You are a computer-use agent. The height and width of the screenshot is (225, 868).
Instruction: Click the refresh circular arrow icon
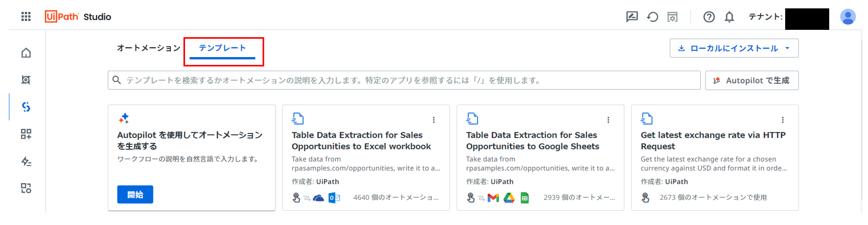point(653,17)
